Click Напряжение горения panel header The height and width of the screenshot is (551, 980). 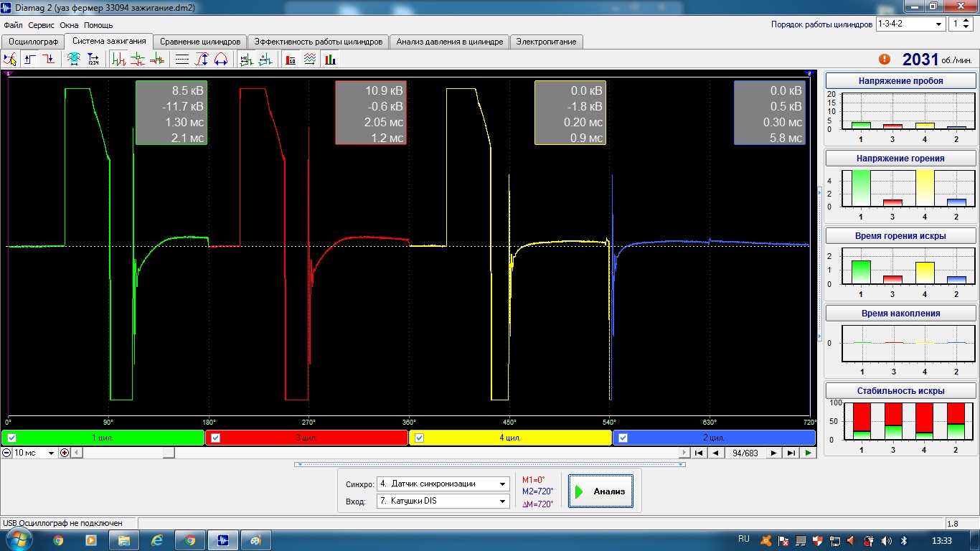coord(900,158)
